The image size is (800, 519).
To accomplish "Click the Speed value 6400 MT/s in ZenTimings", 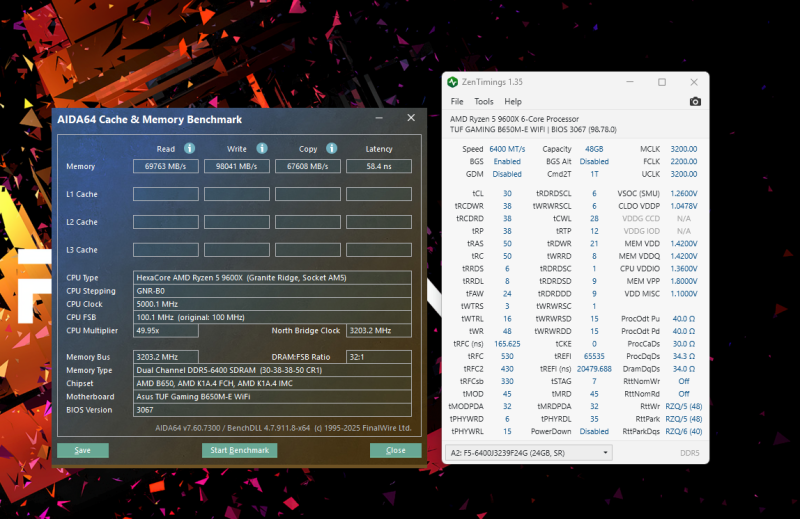I will 507,149.
